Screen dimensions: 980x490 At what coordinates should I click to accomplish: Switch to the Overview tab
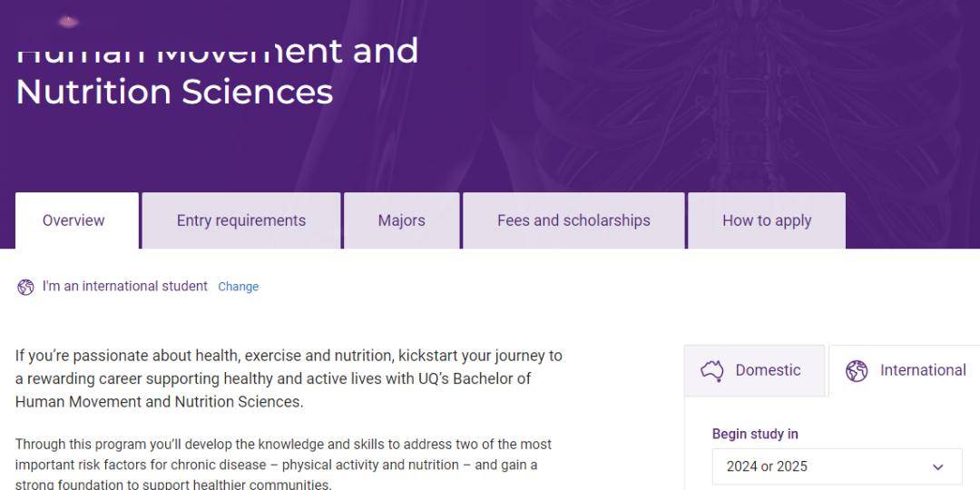click(x=73, y=220)
